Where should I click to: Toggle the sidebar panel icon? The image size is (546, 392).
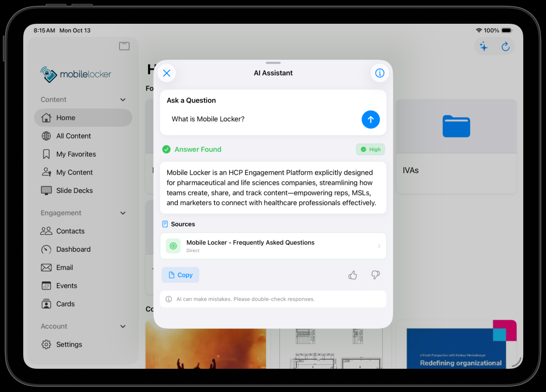click(x=124, y=46)
